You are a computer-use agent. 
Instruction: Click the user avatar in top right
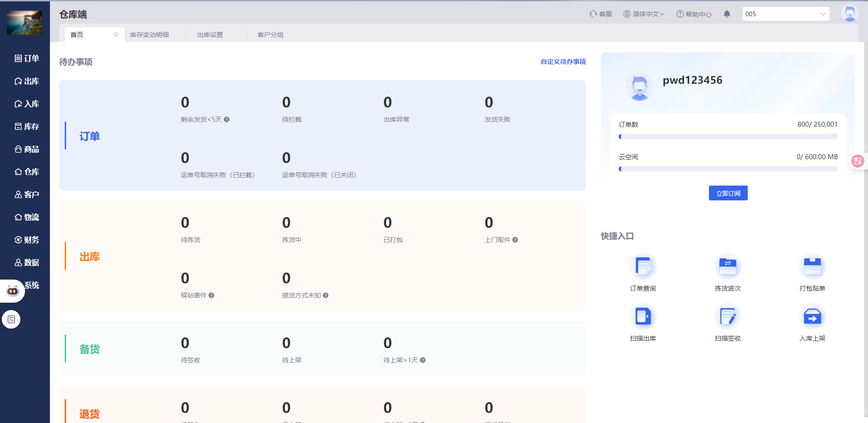[850, 13]
